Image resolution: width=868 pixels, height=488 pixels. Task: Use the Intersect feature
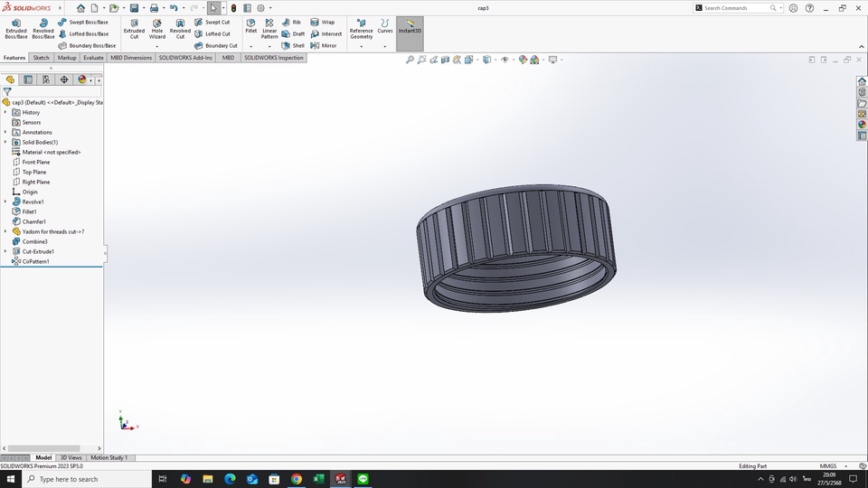point(326,33)
